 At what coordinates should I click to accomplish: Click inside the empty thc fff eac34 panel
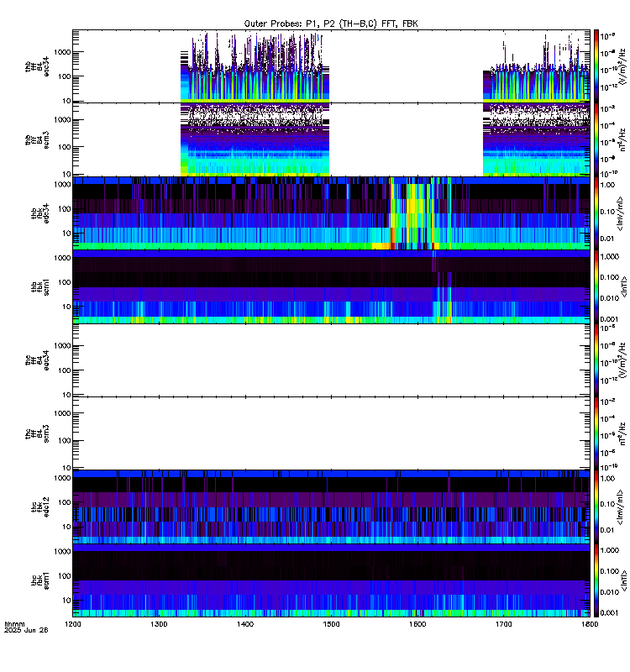pyautogui.click(x=331, y=360)
